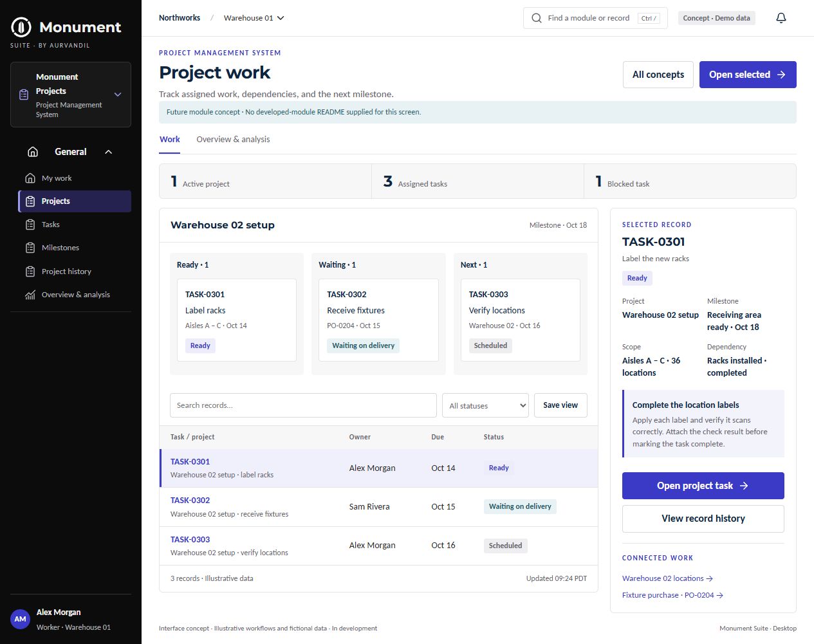Click the 1 Active project stat
This screenshot has height=644, width=814.
point(265,181)
